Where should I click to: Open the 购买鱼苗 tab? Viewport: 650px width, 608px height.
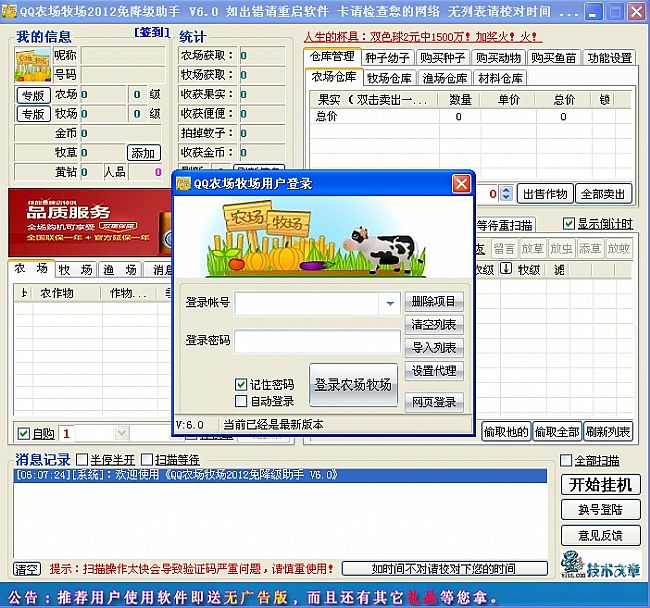click(554, 58)
